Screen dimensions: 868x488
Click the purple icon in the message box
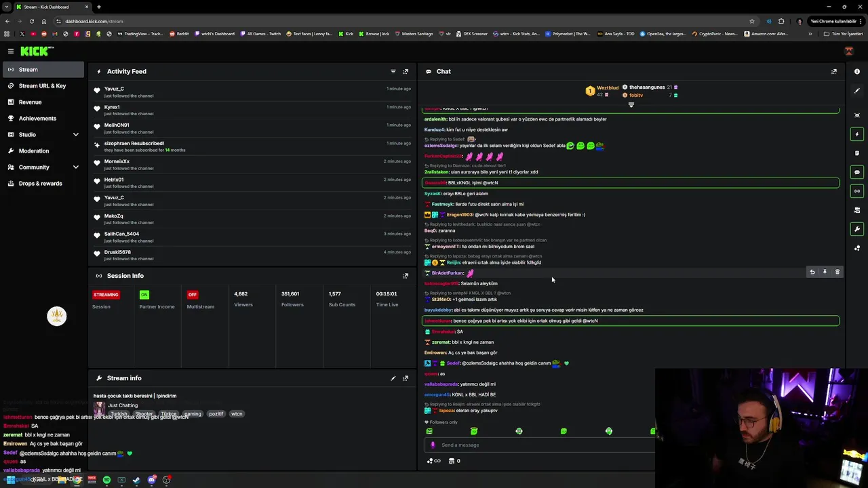pos(433,445)
